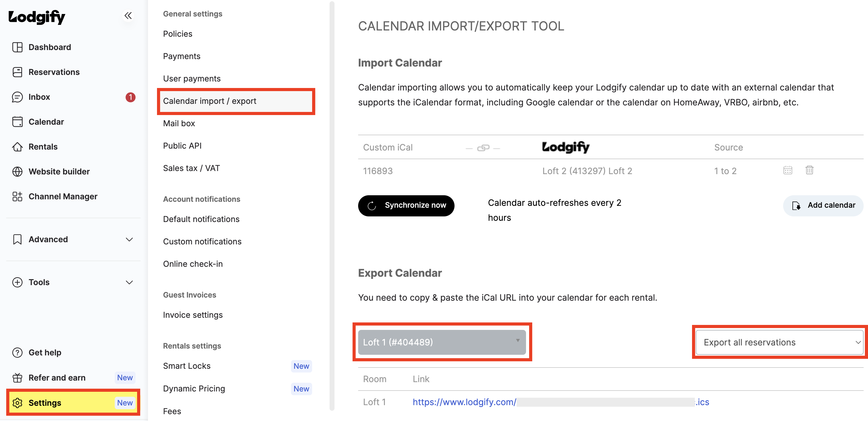Click the settings panel scrollbar
The width and height of the screenshot is (868, 421).
pos(332,206)
